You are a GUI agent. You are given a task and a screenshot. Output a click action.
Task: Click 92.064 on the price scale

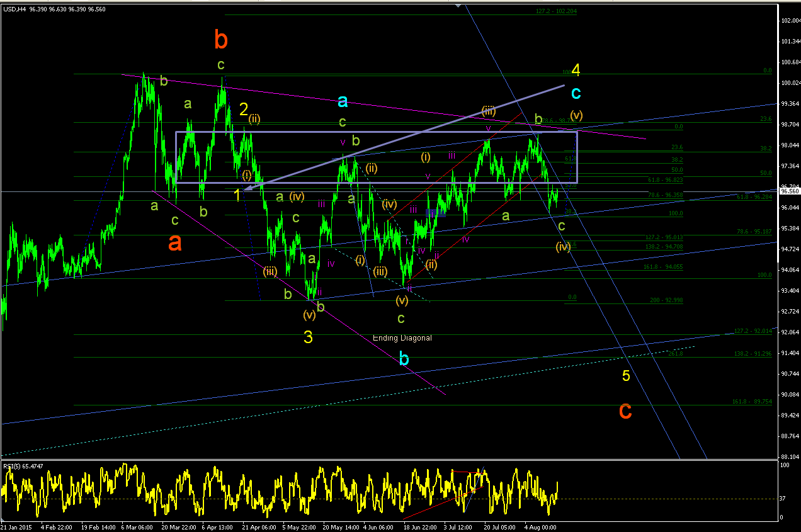[791, 332]
